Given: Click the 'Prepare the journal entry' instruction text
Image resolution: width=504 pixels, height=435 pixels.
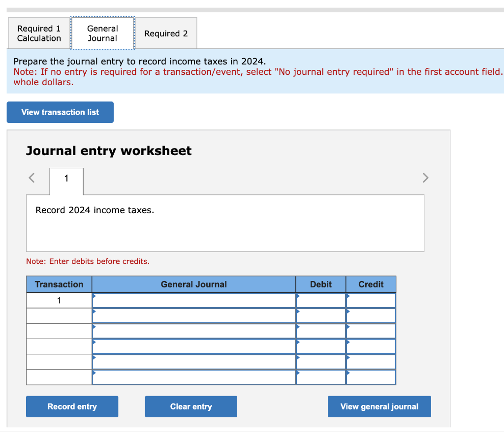Looking at the screenshot, I should pos(139,61).
